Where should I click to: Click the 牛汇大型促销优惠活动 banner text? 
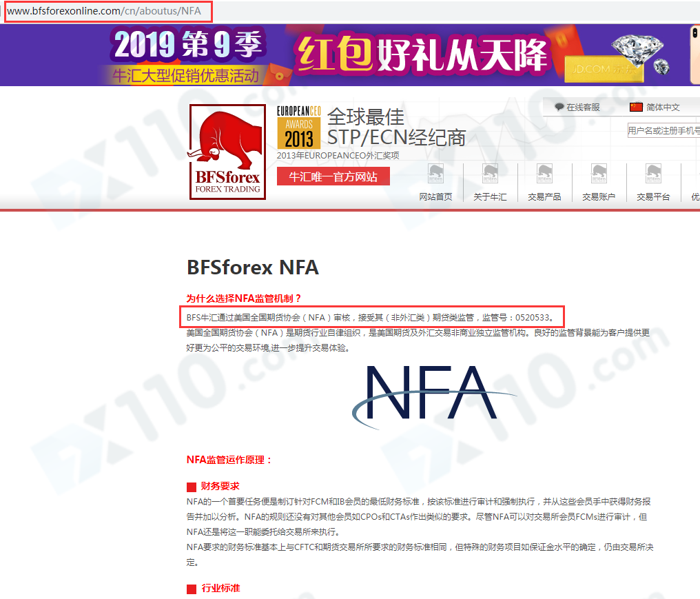185,76
